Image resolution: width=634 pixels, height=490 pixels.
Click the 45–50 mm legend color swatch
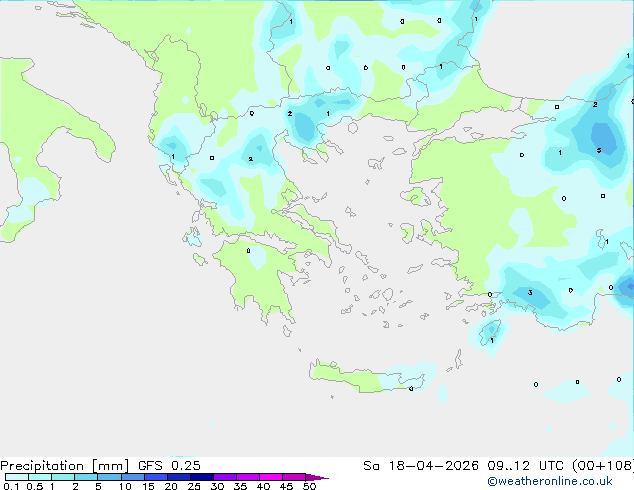[x=294, y=477]
